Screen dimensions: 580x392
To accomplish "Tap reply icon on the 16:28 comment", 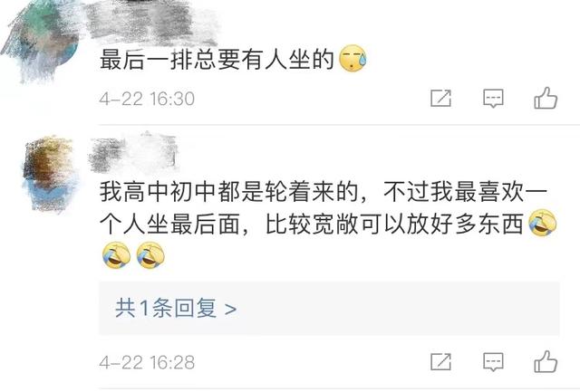I will (x=493, y=362).
